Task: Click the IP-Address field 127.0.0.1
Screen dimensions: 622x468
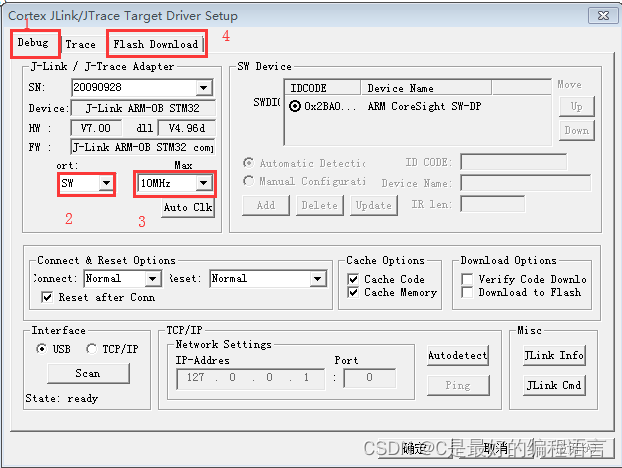Action: [x=250, y=378]
